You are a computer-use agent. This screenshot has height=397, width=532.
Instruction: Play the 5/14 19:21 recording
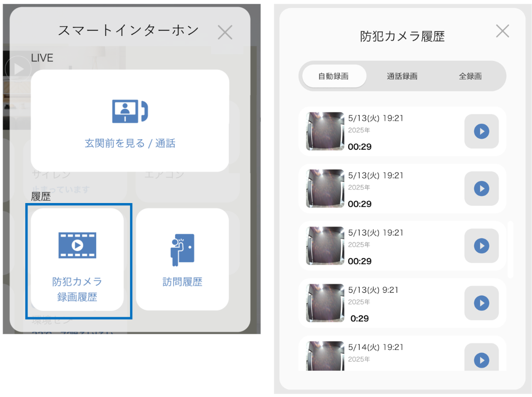[x=481, y=360]
